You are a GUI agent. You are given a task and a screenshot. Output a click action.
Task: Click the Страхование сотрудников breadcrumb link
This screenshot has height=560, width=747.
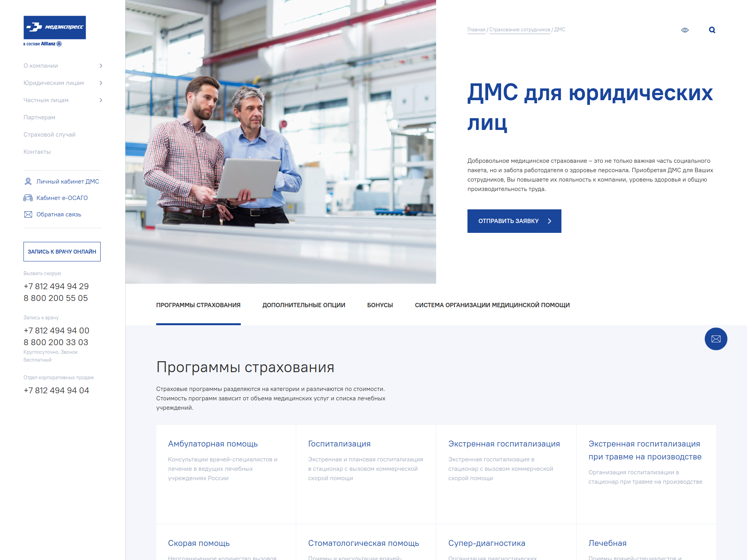(x=520, y=30)
